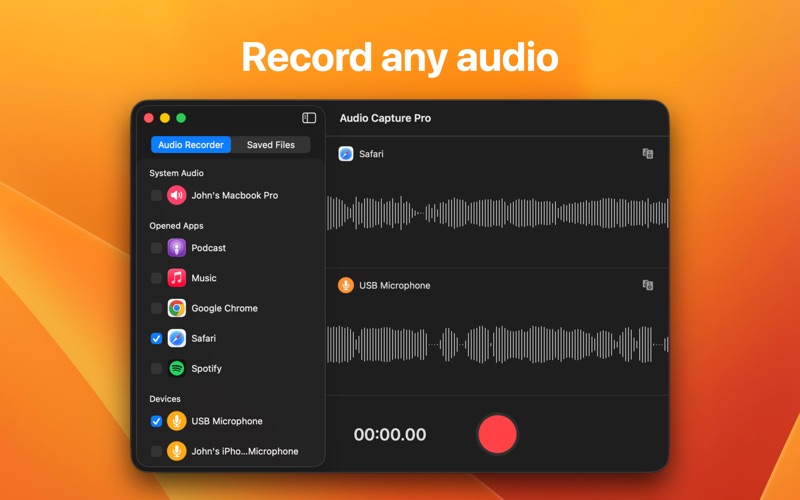This screenshot has height=500, width=800.
Task: Select the Google Chrome label
Action: (x=224, y=308)
